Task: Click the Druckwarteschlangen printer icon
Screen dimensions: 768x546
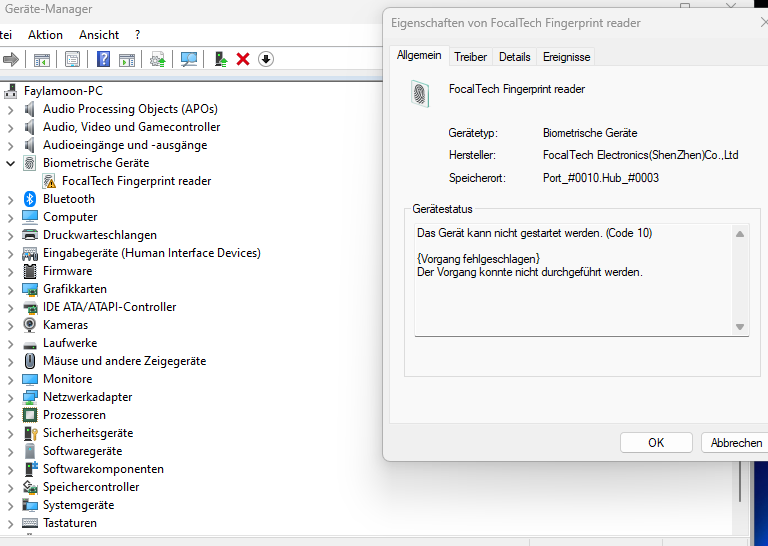Action: [x=30, y=235]
